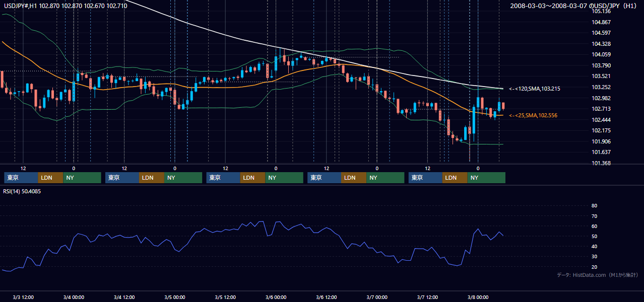The height and width of the screenshot is (302, 644).
Task: Select the 東京 session block above 3/5 12:00
Action: click(x=223, y=178)
